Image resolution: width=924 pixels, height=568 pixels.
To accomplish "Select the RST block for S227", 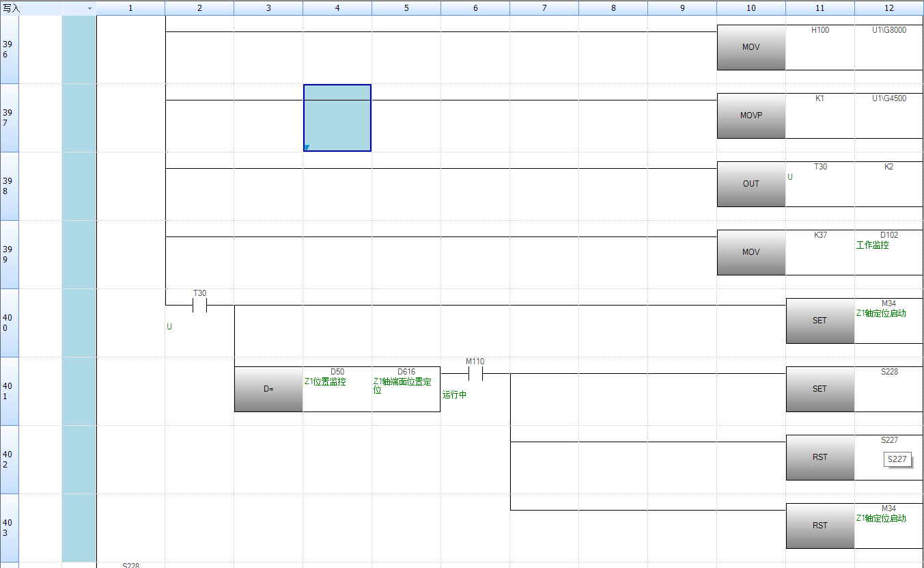I will (820, 457).
